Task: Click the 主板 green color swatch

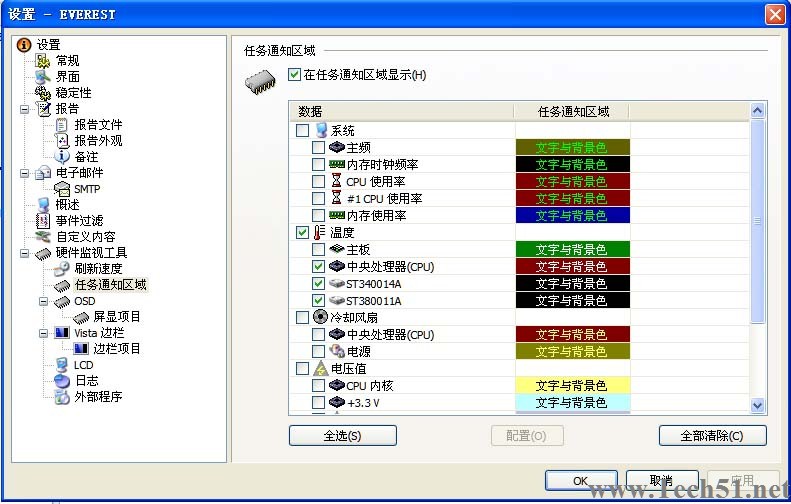Action: tap(573, 249)
